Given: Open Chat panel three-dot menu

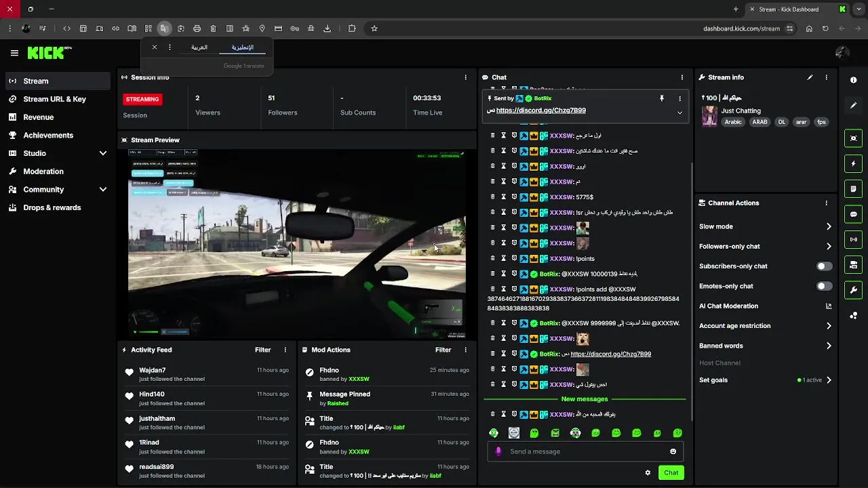Looking at the screenshot, I should coord(682,77).
